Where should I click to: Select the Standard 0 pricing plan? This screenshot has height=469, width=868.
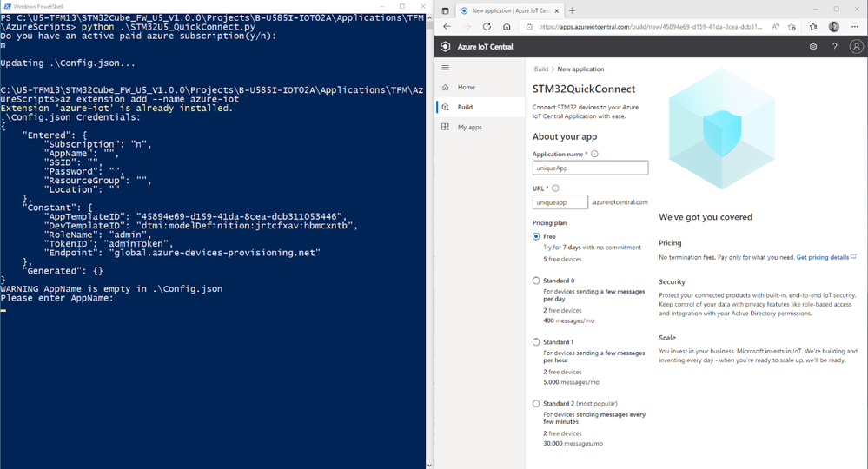tap(536, 281)
